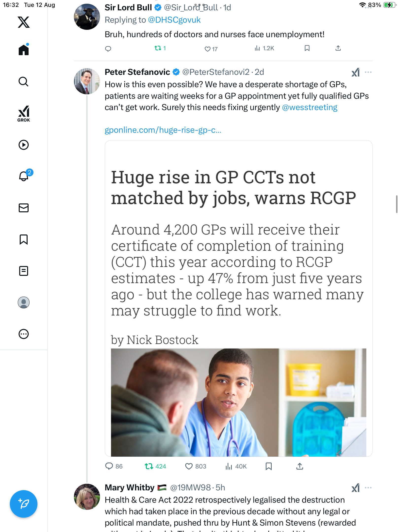Open the Search/Explore icon
This screenshot has width=399, height=532.
tap(24, 82)
